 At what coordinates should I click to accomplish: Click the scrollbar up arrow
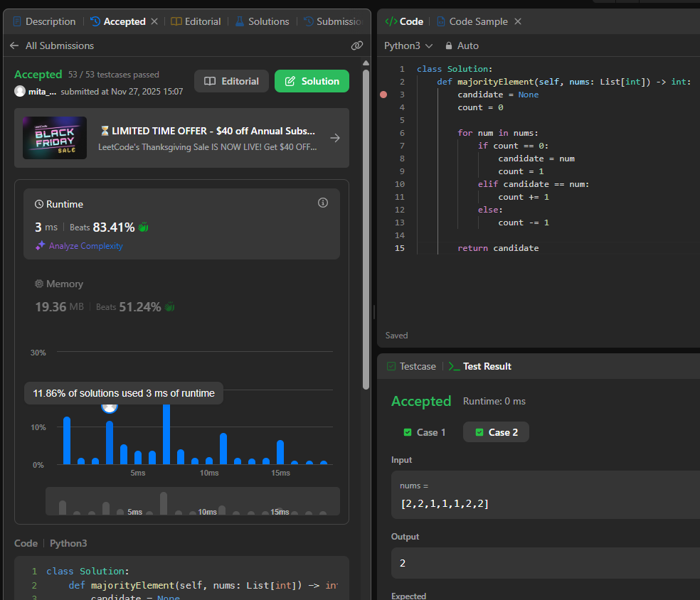click(x=366, y=63)
